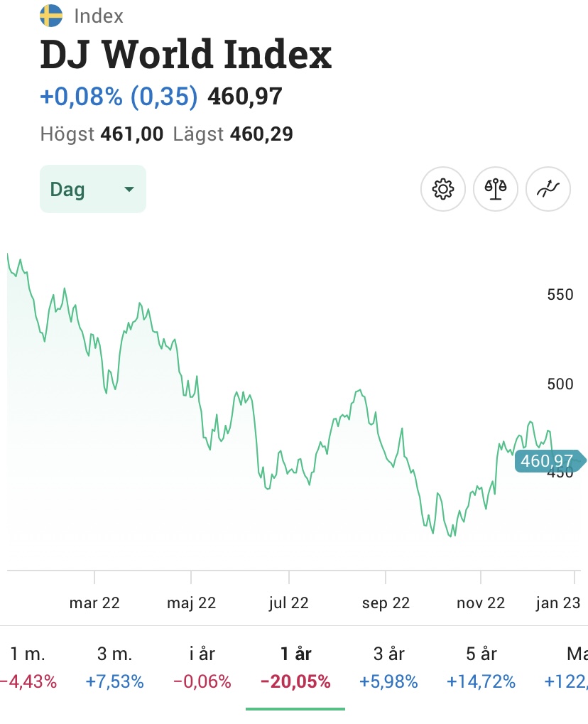The width and height of the screenshot is (588, 724).
Task: Click the mar 22 axis label
Action: (x=94, y=603)
